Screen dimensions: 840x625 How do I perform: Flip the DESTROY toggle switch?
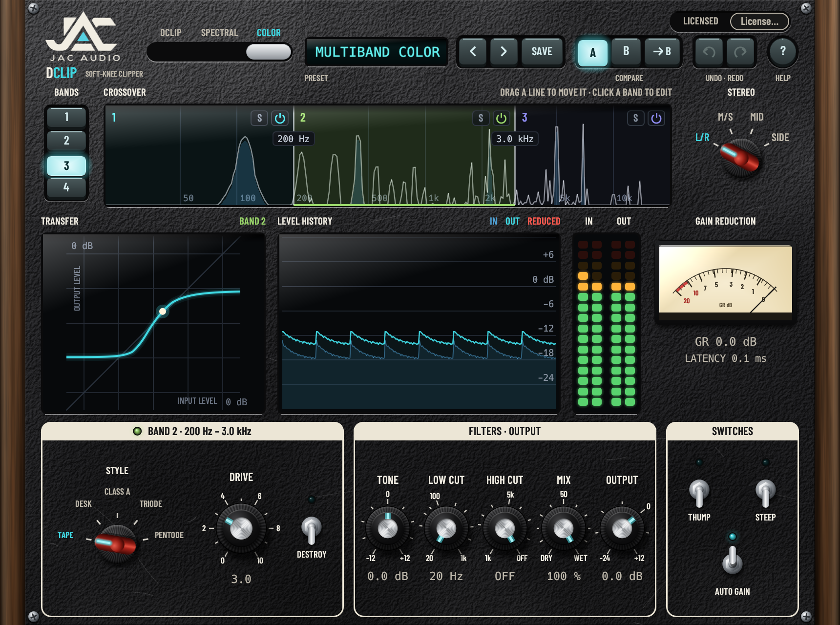pos(311,530)
